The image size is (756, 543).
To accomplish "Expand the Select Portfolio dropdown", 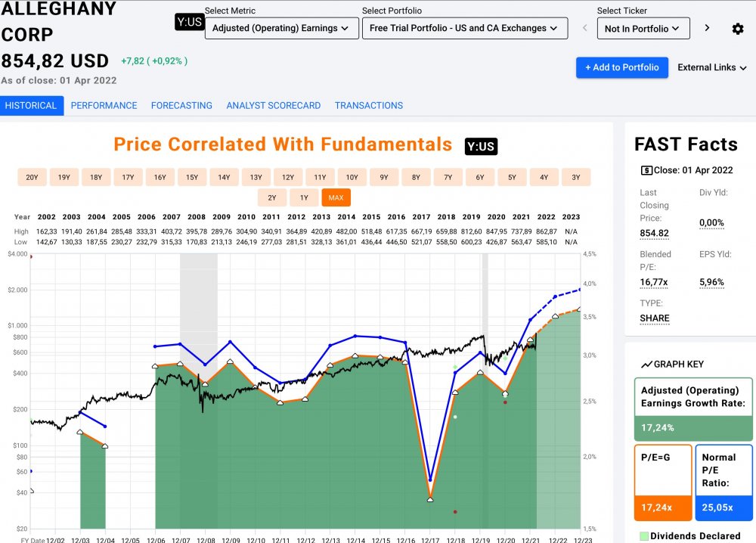I will 465,28.
